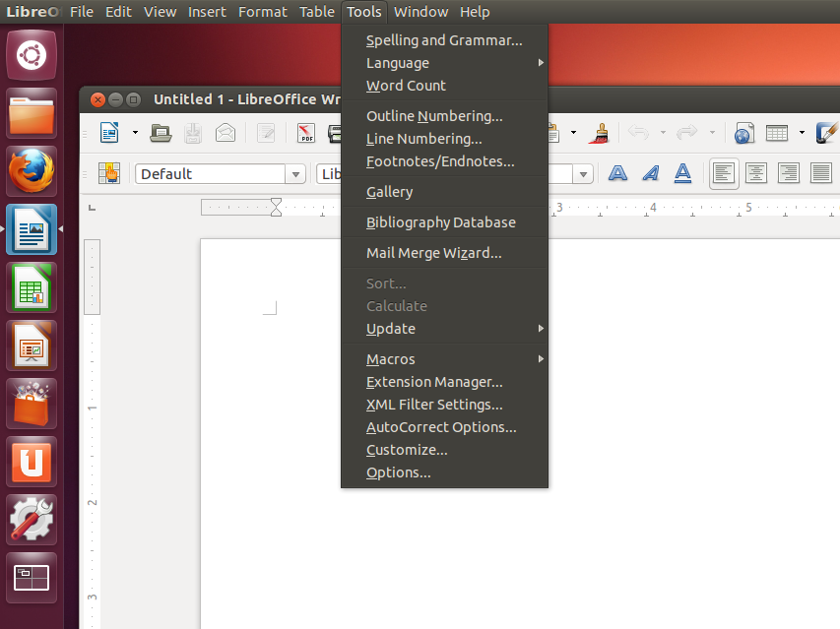Toggle Align Left paragraph button
Viewport: 840px width, 629px height.
pos(724,173)
